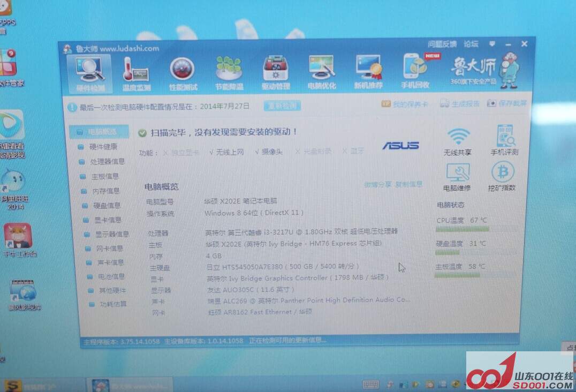Image resolution: width=576 pixels, height=392 pixels.
Task: Open the 驱动管理 driver management icon
Action: (x=276, y=73)
